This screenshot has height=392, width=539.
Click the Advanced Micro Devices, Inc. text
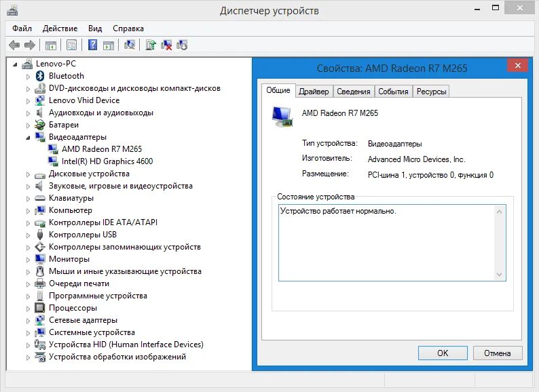(x=416, y=159)
